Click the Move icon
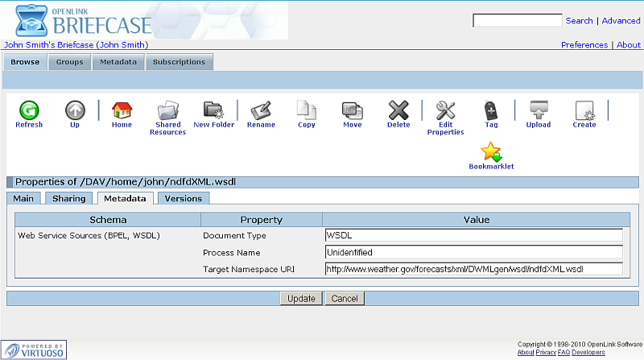The height and width of the screenshot is (360, 644). (x=353, y=110)
